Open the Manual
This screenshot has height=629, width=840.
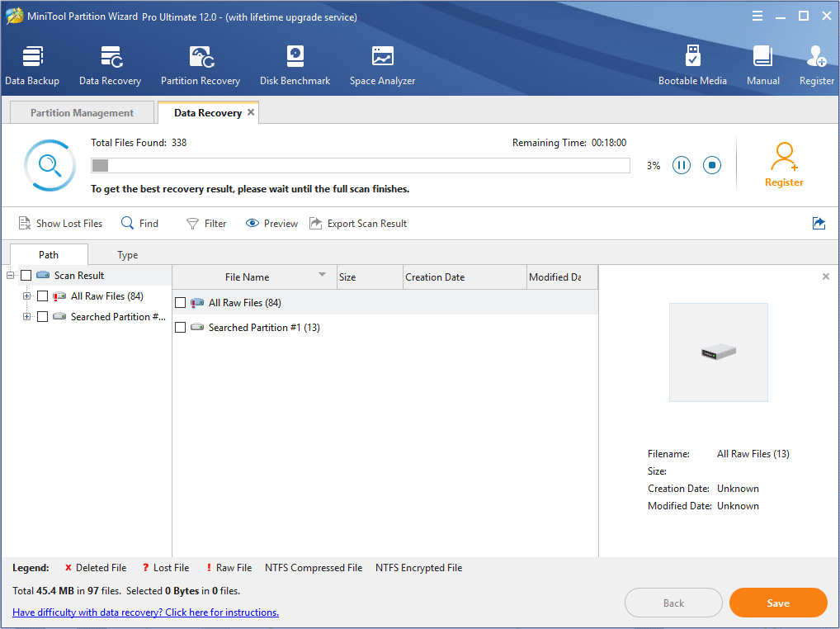coord(763,65)
